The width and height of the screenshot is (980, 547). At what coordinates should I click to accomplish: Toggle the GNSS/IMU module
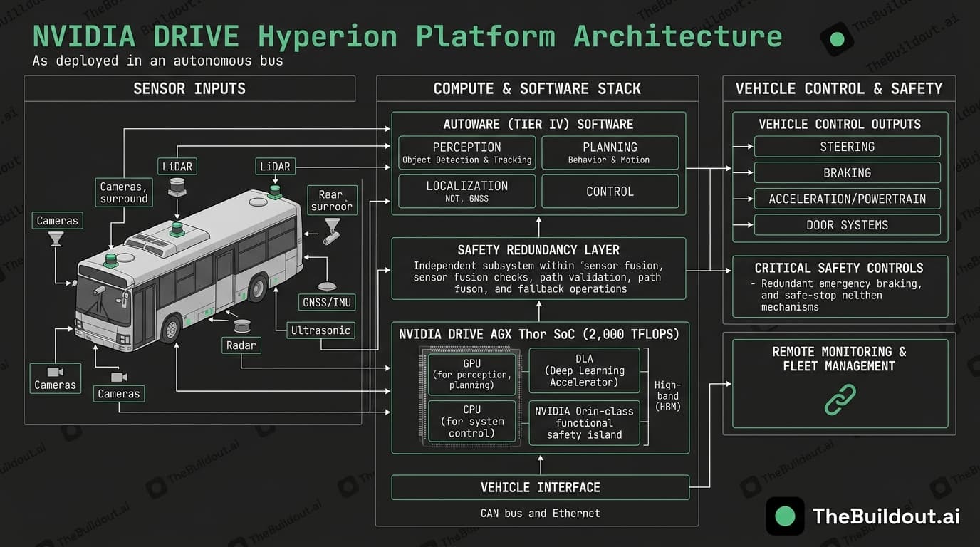pyautogui.click(x=327, y=302)
